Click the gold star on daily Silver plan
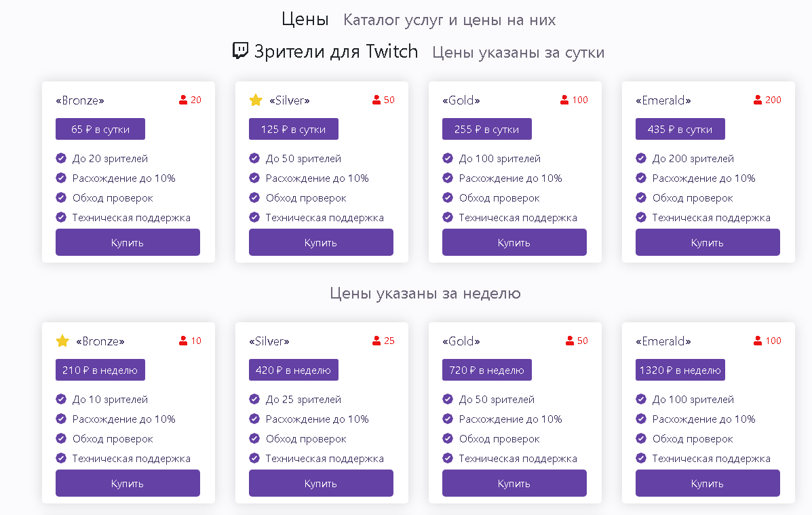The height and width of the screenshot is (515, 812). pyautogui.click(x=256, y=100)
